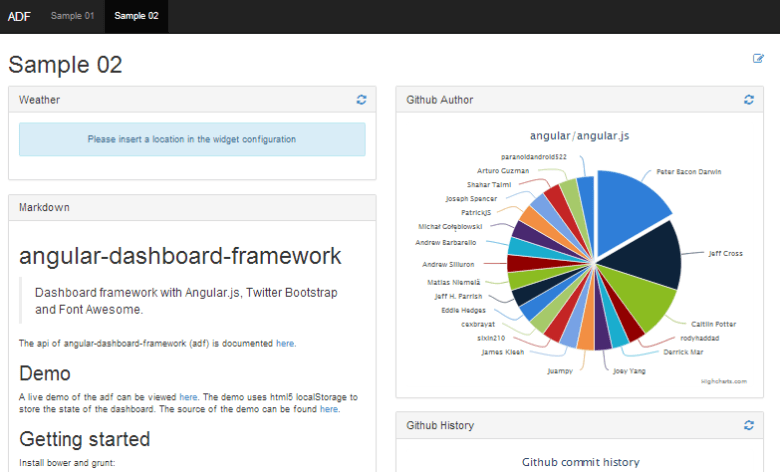The height and width of the screenshot is (472, 780).
Task: Click the paranoidandroid522 chart label
Action: click(534, 157)
